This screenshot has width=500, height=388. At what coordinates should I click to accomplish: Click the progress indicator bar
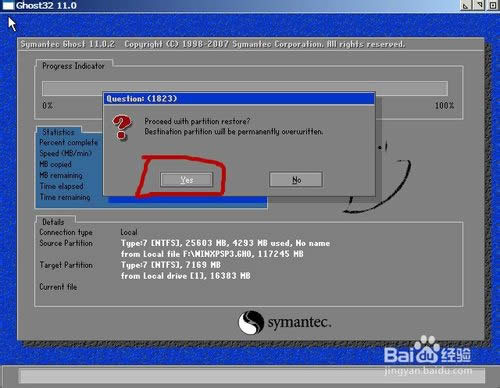[x=245, y=88]
